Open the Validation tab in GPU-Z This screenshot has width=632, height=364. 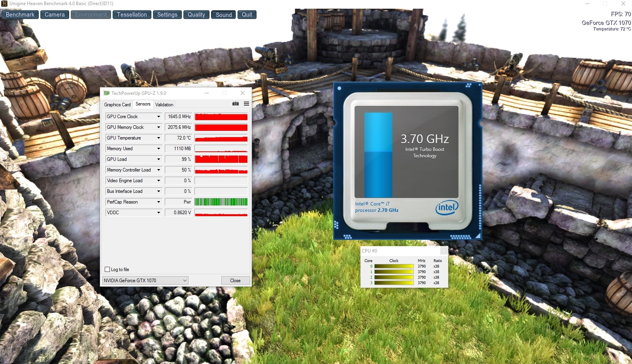[x=164, y=105]
